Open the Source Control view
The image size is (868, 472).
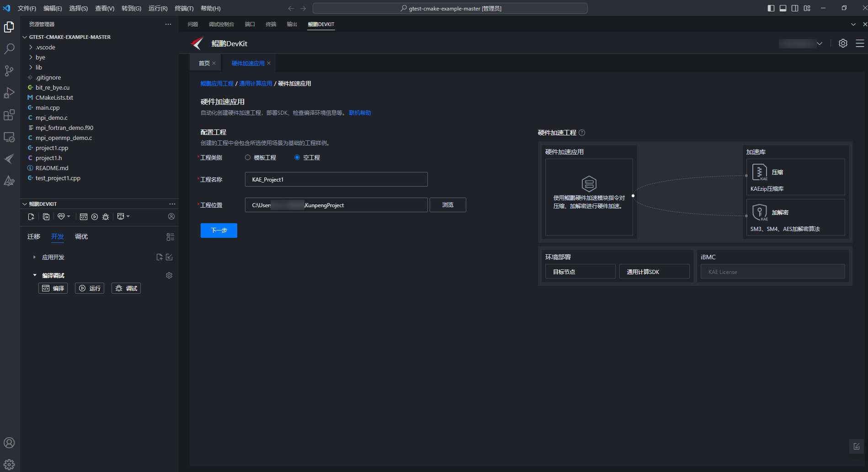click(9, 71)
